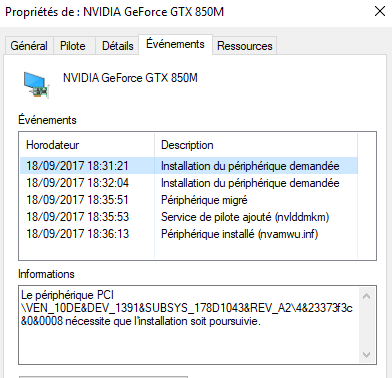Click the Description column header
Viewport: 392px width, 378px height.
[256, 145]
